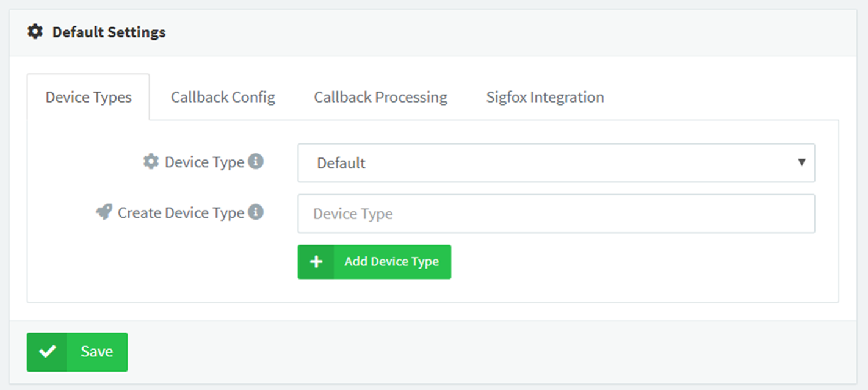The height and width of the screenshot is (390, 868).
Task: Click the dropdown arrow of Device Type selector
Action: click(x=801, y=162)
